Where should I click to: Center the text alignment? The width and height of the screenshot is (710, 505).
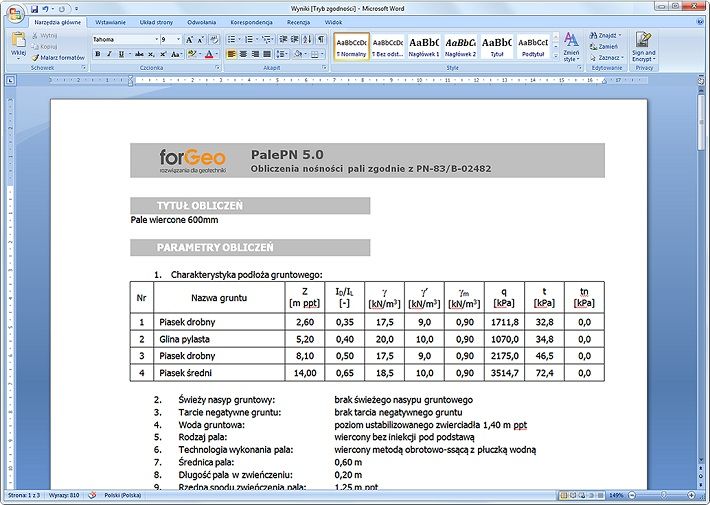point(243,54)
